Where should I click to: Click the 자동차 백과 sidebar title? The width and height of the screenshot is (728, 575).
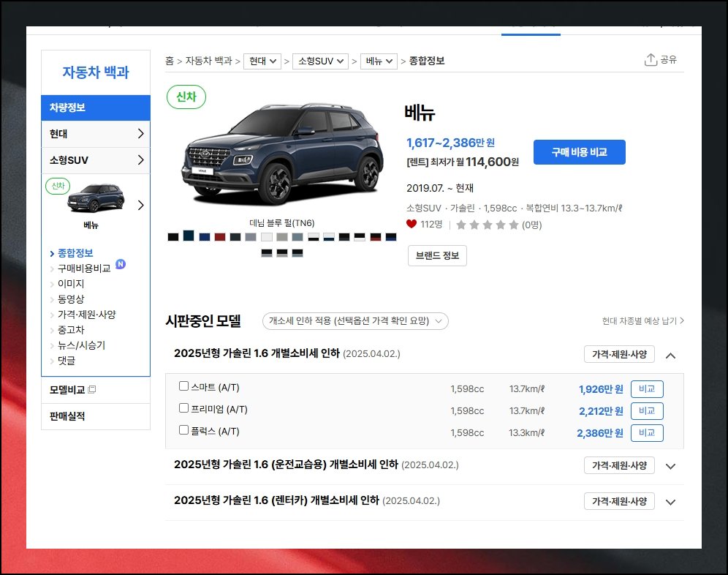click(x=96, y=72)
